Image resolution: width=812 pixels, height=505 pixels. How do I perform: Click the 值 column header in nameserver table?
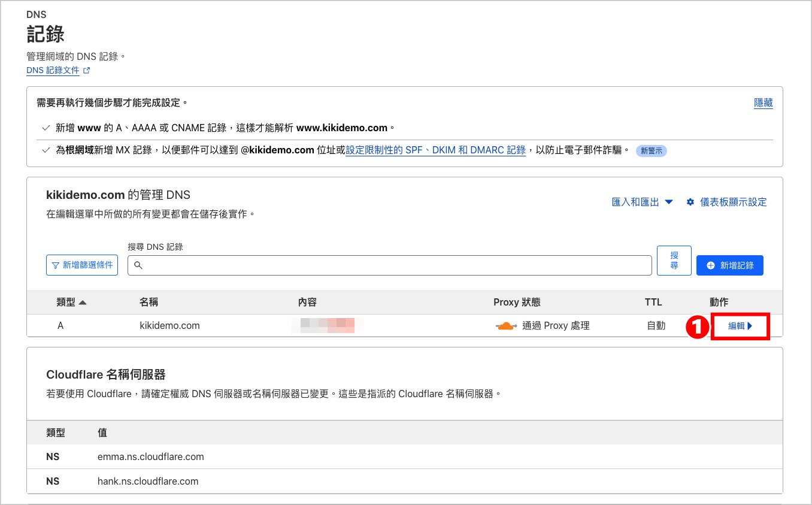(102, 433)
